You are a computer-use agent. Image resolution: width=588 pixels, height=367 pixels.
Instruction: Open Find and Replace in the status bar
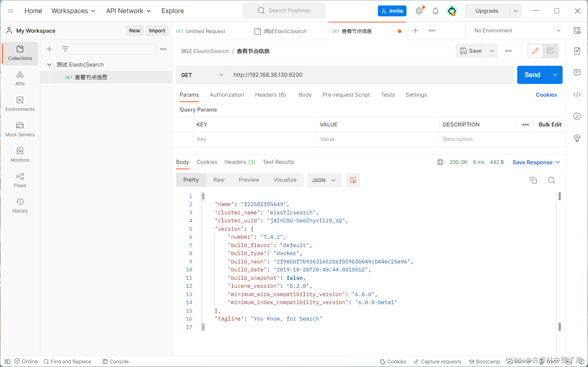point(68,362)
